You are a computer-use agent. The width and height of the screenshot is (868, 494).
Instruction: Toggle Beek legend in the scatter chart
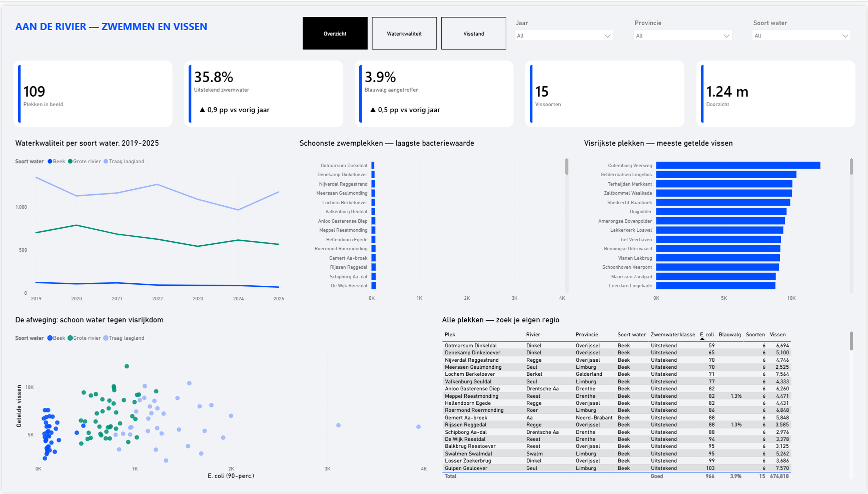50,338
